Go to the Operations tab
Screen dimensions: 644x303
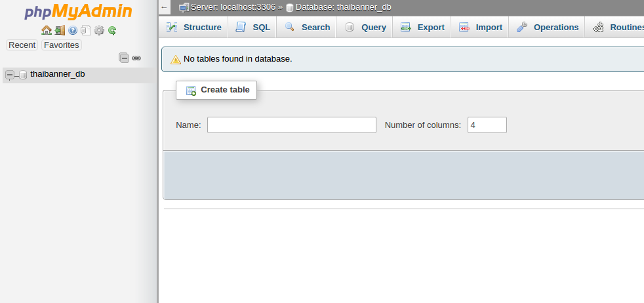pyautogui.click(x=548, y=27)
